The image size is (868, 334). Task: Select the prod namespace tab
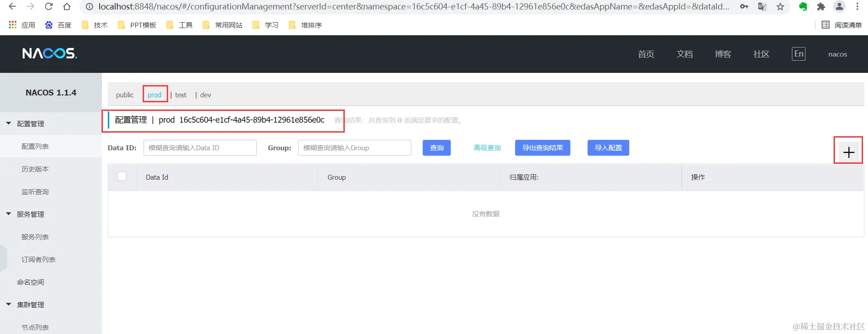154,95
